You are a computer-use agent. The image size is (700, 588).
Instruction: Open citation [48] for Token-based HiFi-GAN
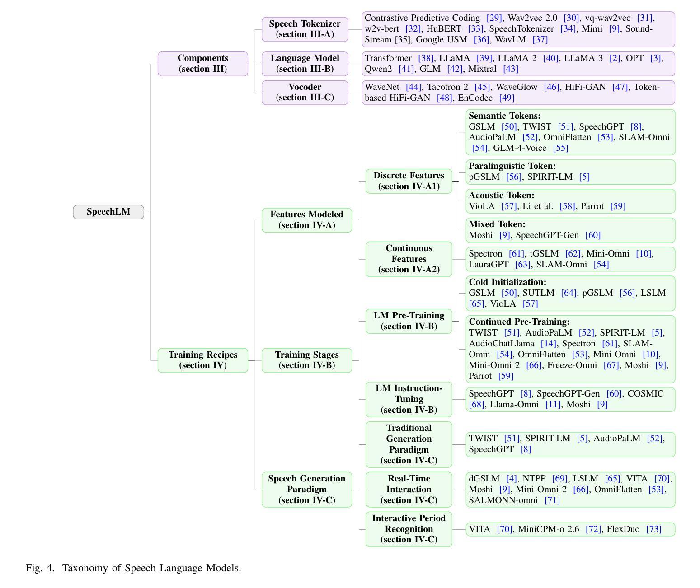[445, 98]
